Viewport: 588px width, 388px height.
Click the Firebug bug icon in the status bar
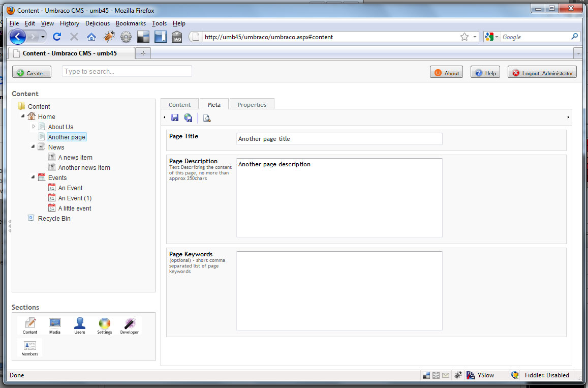tap(457, 375)
